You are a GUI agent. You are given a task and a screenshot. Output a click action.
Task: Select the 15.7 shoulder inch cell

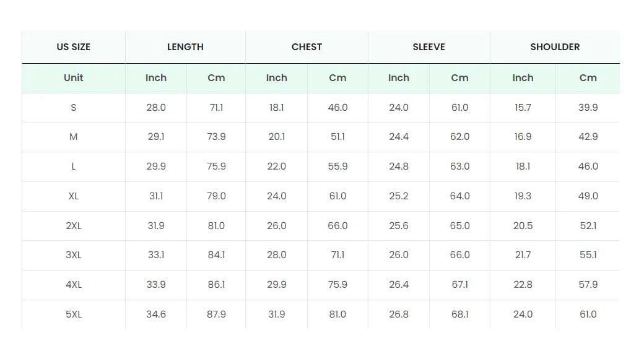tap(523, 108)
